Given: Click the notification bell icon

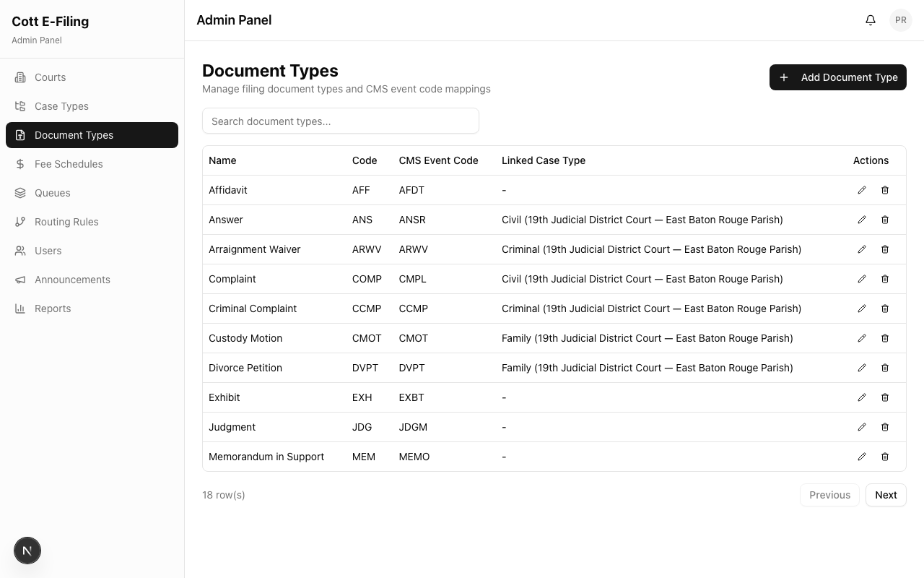Looking at the screenshot, I should click(870, 20).
